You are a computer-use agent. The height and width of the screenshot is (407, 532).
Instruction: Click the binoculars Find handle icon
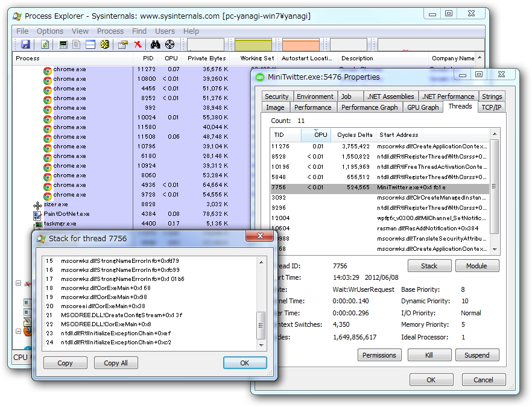pyautogui.click(x=156, y=45)
